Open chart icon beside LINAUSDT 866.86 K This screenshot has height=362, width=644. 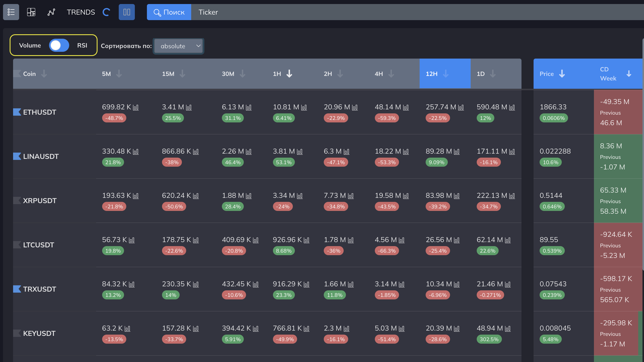click(x=196, y=152)
